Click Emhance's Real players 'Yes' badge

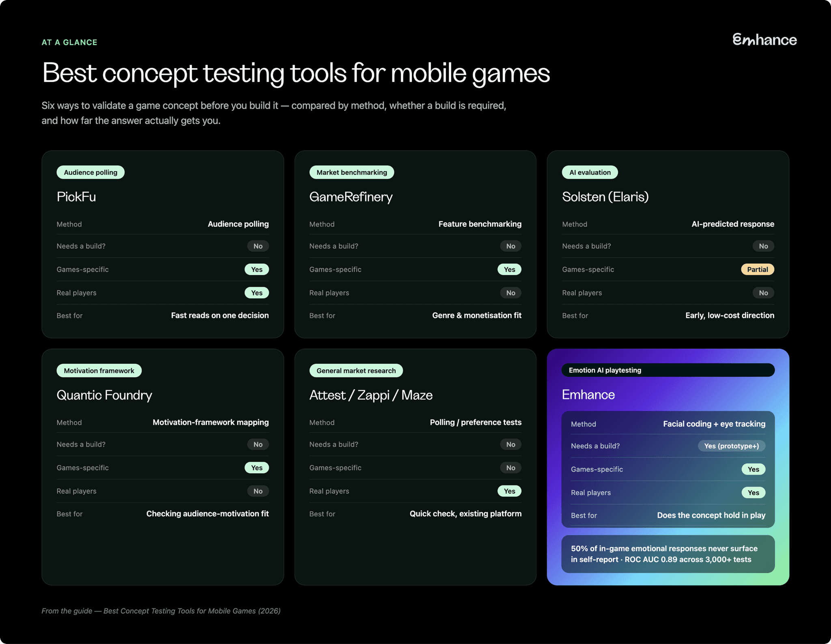tap(753, 493)
